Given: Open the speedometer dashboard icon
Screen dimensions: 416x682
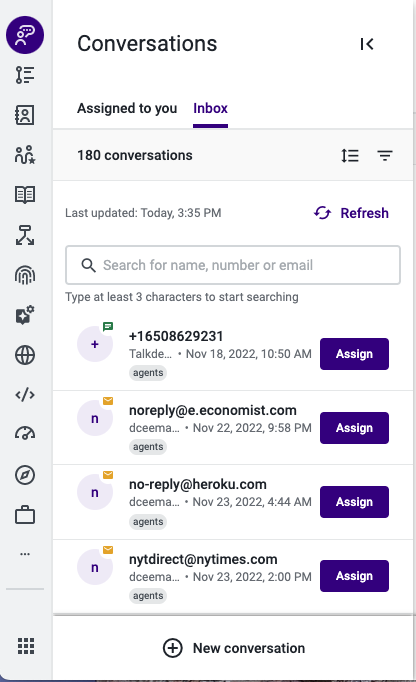Looking at the screenshot, I should 25,434.
